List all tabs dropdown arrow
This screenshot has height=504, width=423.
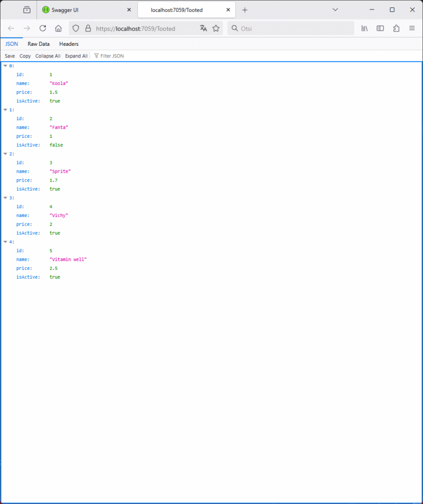point(335,10)
